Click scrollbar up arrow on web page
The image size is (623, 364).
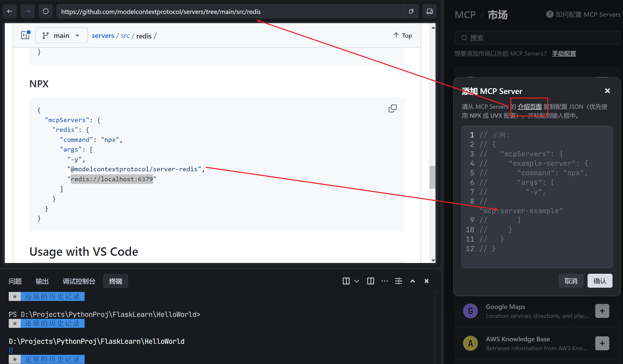click(433, 27)
